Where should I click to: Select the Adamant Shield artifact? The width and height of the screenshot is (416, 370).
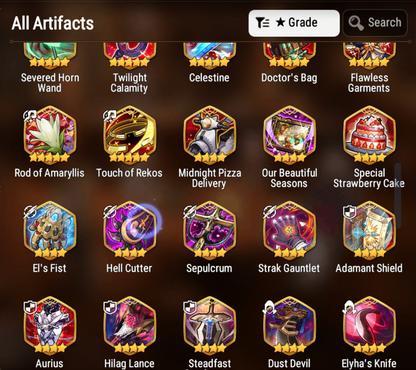pos(369,230)
